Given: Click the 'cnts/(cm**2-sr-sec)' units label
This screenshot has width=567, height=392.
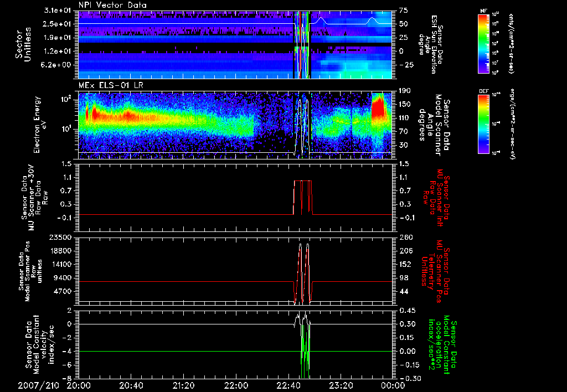Looking at the screenshot, I should pyautogui.click(x=511, y=44).
